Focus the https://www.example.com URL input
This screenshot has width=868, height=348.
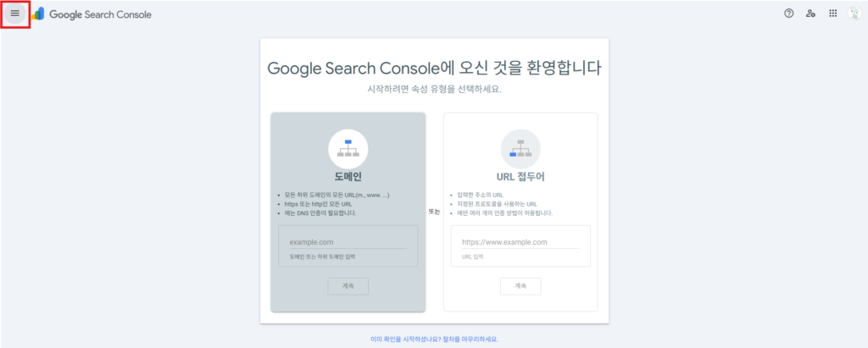(x=520, y=242)
